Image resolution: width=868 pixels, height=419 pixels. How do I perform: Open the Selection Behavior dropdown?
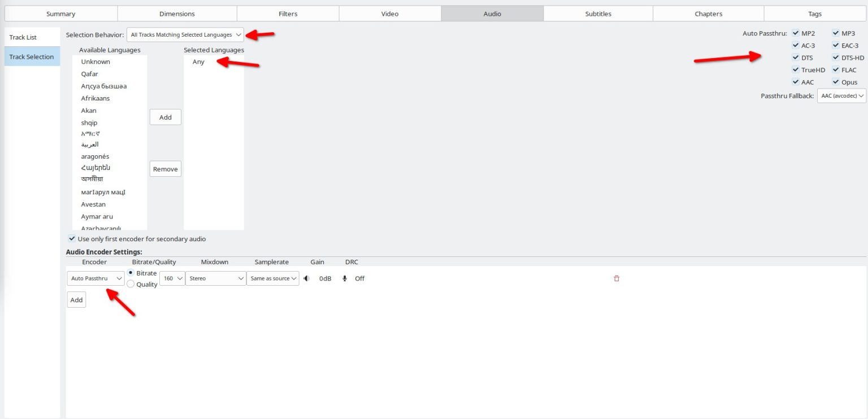(185, 35)
